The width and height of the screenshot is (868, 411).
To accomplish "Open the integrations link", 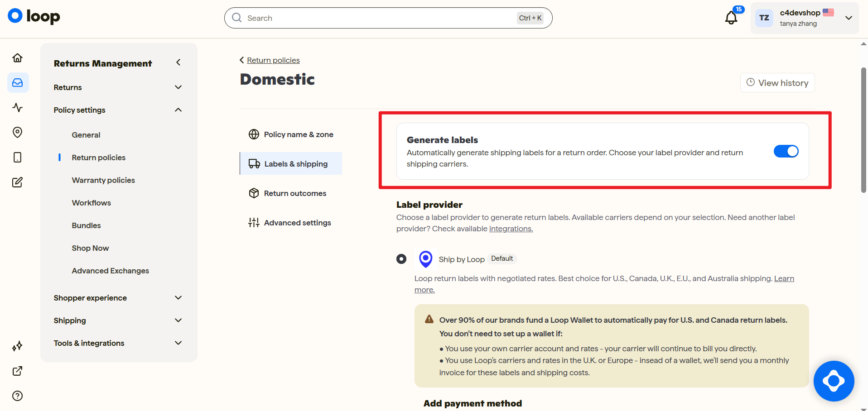I will [x=511, y=229].
